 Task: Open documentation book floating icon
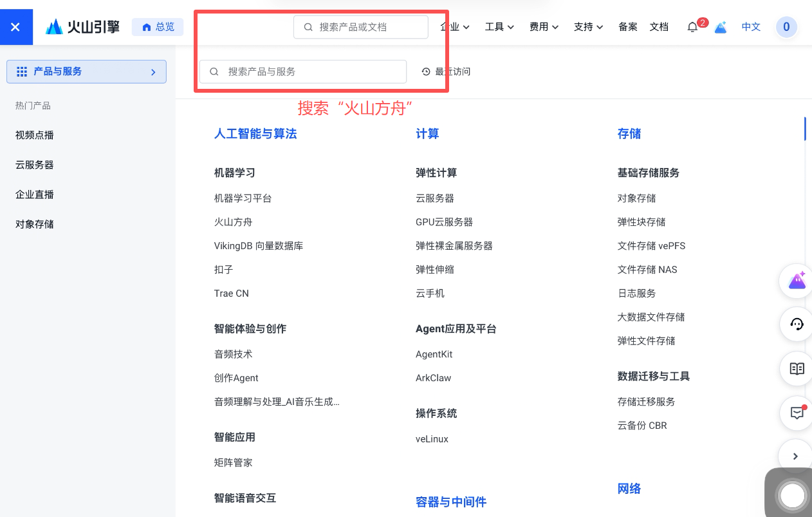tap(797, 369)
